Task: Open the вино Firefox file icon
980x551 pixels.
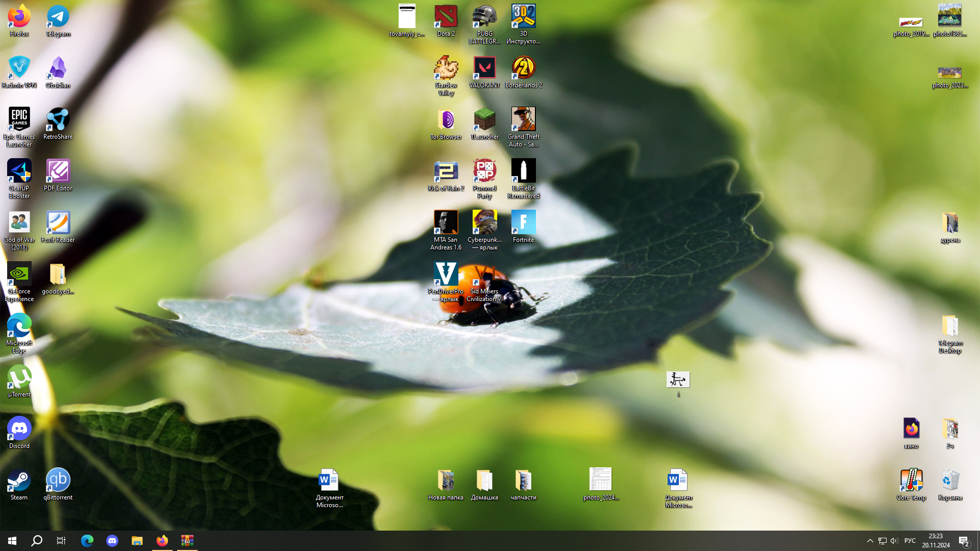Action: pyautogui.click(x=912, y=433)
